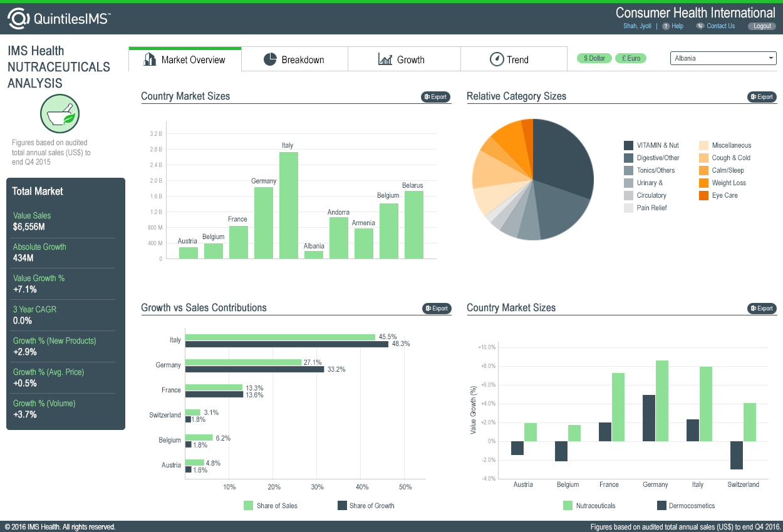Export the Value Growth (%) Country Market Sizes chart
783x532 pixels.
tap(762, 309)
